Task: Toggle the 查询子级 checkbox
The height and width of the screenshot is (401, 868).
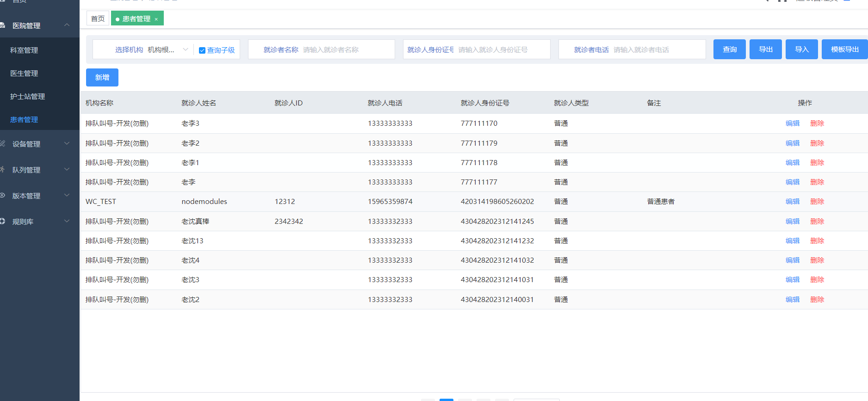Action: click(202, 50)
